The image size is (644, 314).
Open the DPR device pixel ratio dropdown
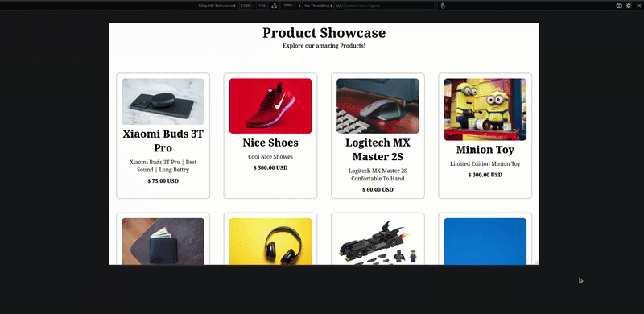pyautogui.click(x=292, y=6)
